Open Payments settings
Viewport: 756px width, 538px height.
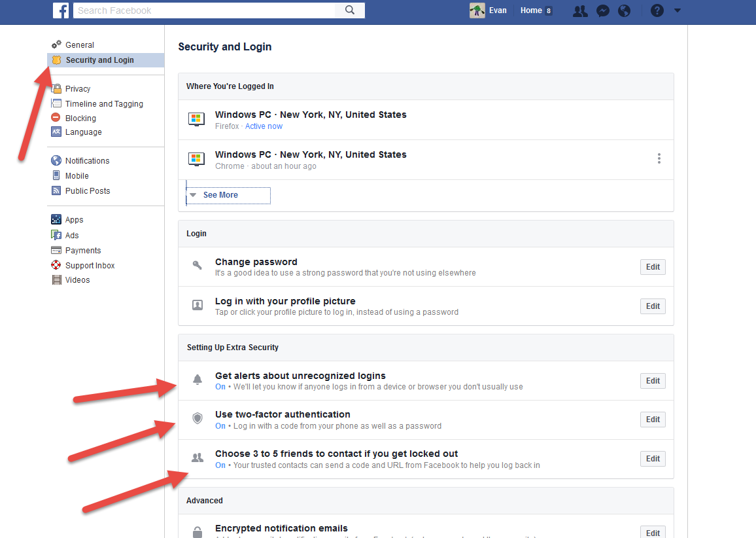click(x=83, y=251)
